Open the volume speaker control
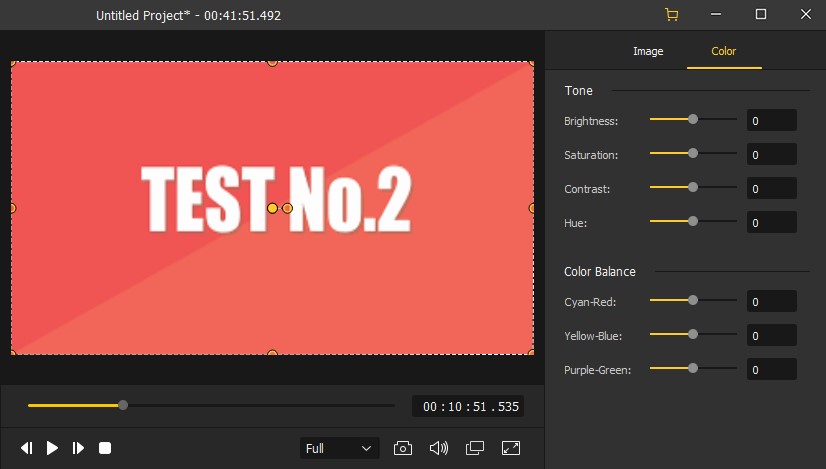Image resolution: width=826 pixels, height=469 pixels. click(438, 448)
